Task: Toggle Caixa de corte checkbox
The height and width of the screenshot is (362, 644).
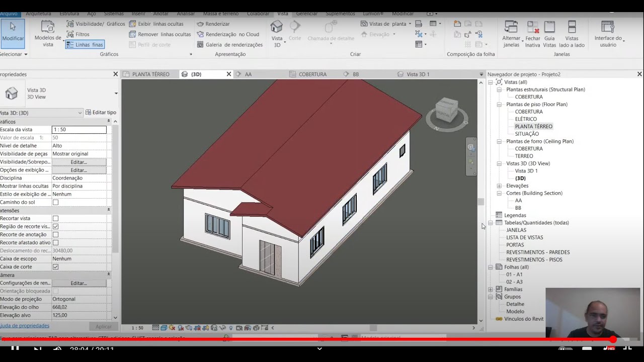Action: [55, 266]
